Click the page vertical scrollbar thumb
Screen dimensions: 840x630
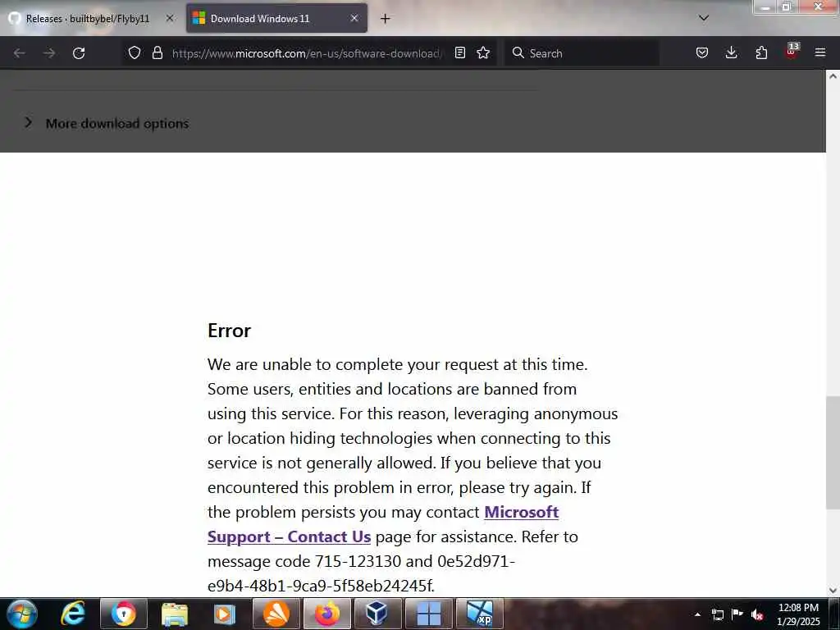[x=833, y=453]
